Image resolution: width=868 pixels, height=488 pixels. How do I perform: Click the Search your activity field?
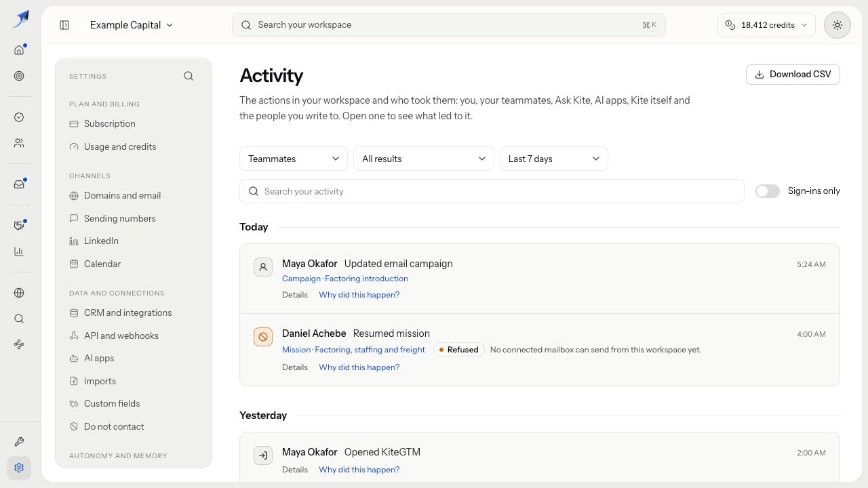492,191
